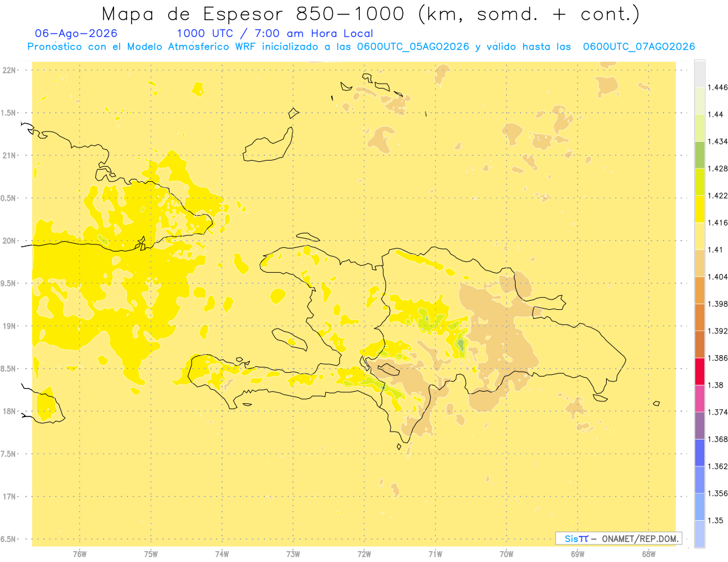728x562 pixels.
Task: Click the 72W longitude label
Action: (x=364, y=554)
